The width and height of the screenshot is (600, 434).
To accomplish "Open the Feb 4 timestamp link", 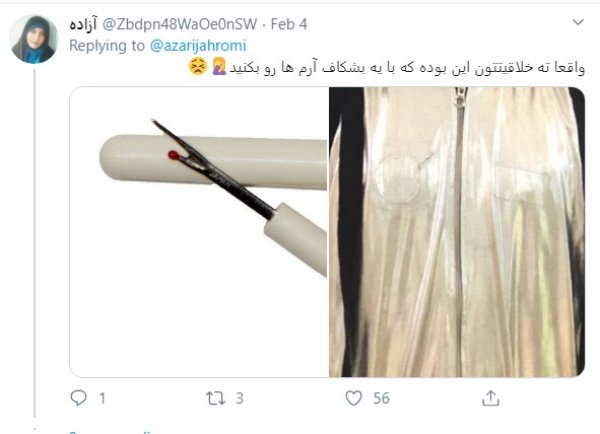I will pyautogui.click(x=289, y=24).
